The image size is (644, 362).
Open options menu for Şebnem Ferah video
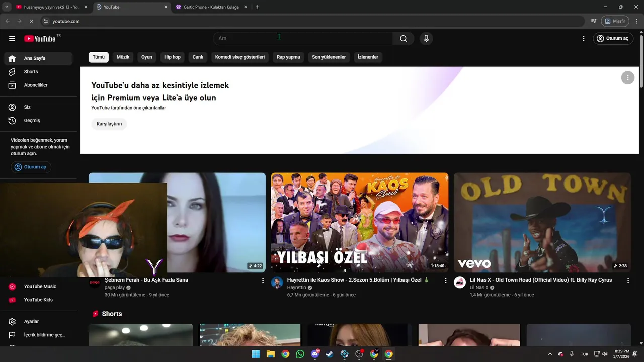263,280
